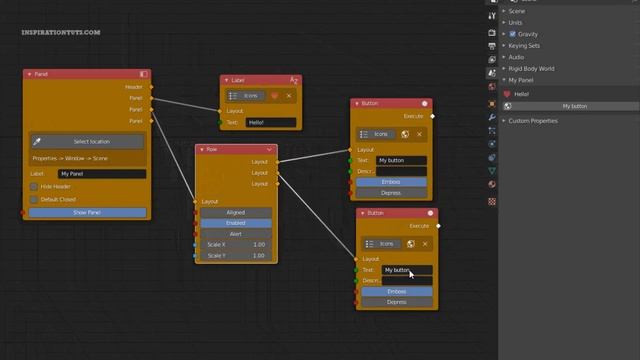
Task: Open the Render properties tab
Action: click(492, 33)
